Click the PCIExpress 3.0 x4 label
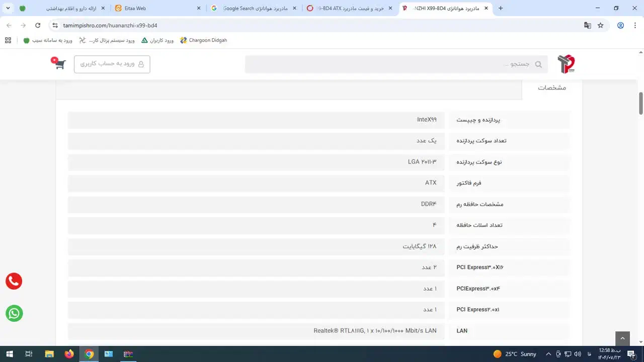The width and height of the screenshot is (644, 362). 478,289
